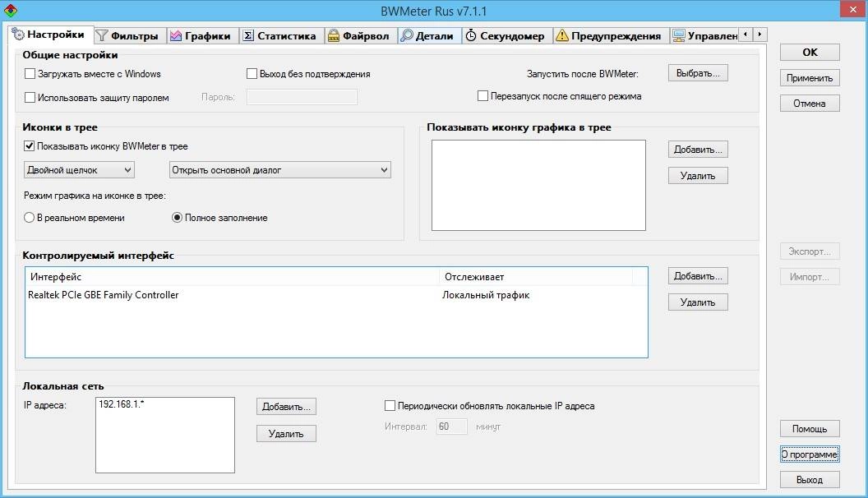868x498 pixels.
Task: Select Realtek PCIe GBE Family Controller row
Action: tap(336, 295)
